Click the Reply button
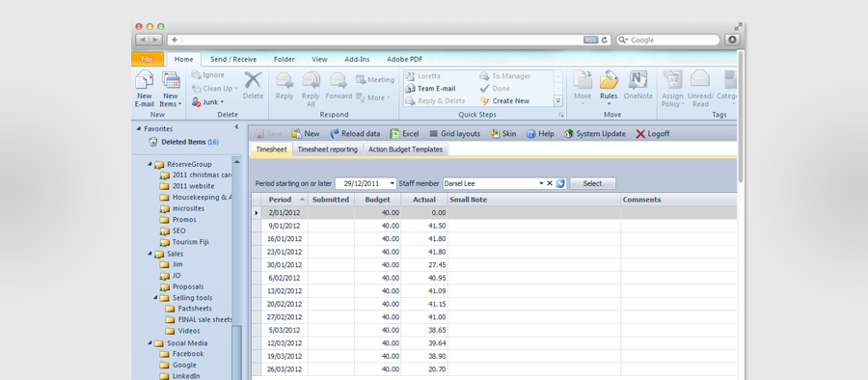 [285, 85]
